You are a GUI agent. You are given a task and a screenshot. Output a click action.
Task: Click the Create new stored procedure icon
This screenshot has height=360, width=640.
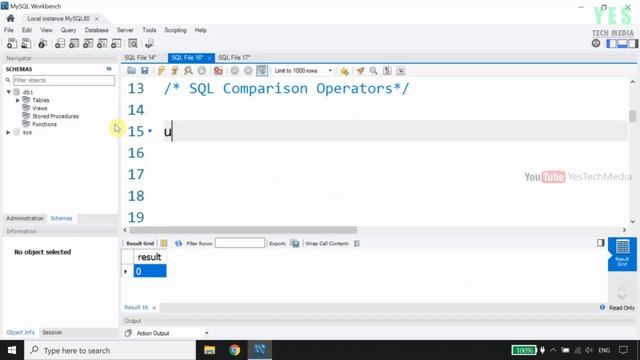[102, 43]
